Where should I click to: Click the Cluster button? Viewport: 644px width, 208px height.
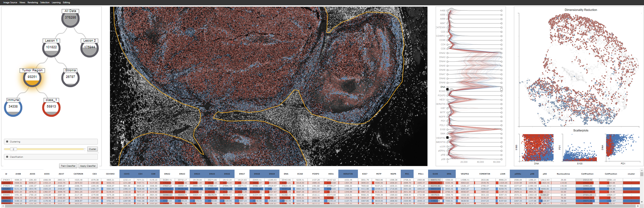[92, 149]
